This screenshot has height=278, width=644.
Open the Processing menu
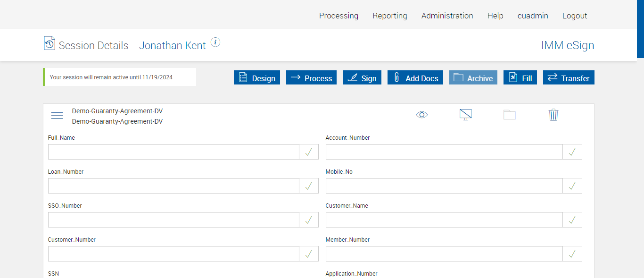click(339, 16)
